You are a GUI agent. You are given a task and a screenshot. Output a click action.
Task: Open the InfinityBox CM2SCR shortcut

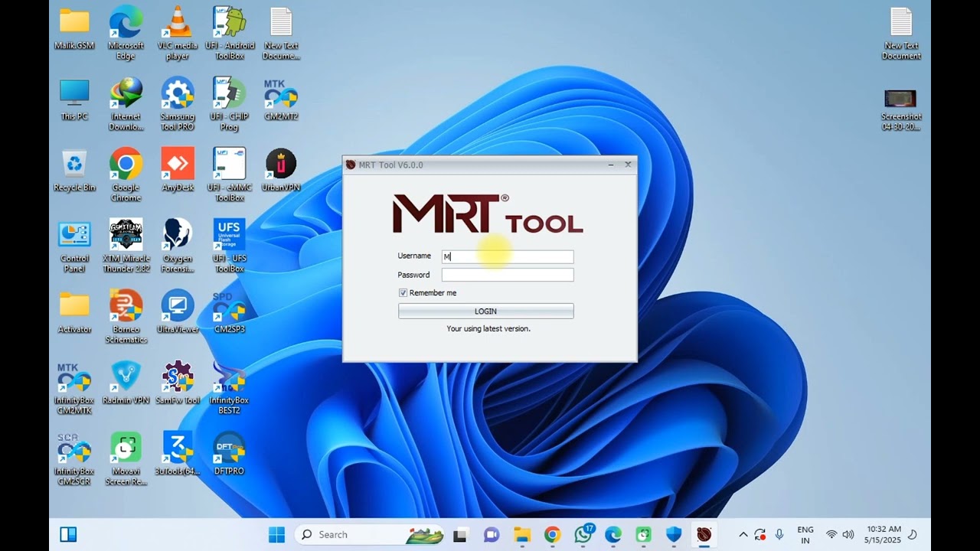[x=74, y=459]
